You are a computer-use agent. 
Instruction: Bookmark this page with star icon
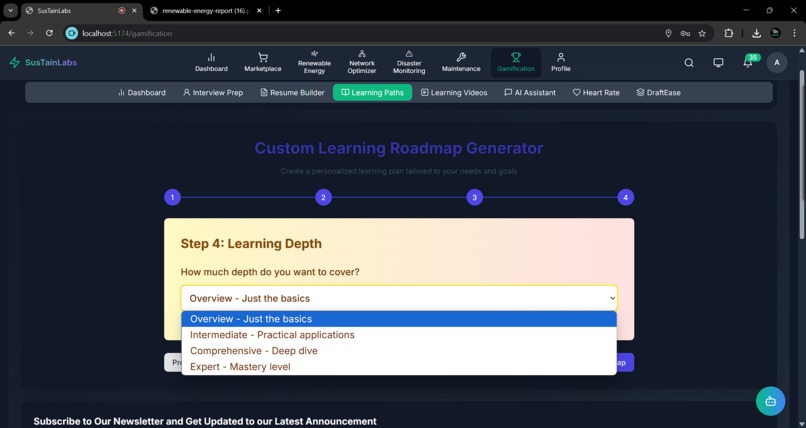coord(702,33)
